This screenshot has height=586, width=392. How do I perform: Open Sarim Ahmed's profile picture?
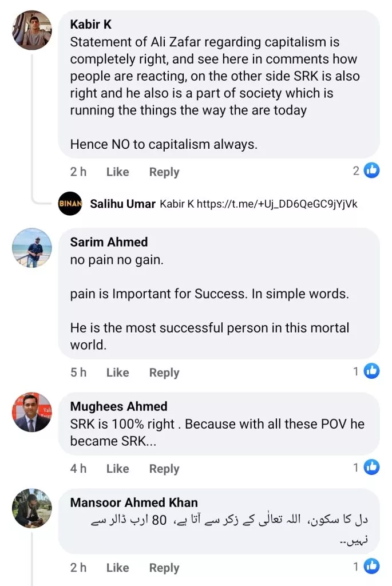click(32, 248)
